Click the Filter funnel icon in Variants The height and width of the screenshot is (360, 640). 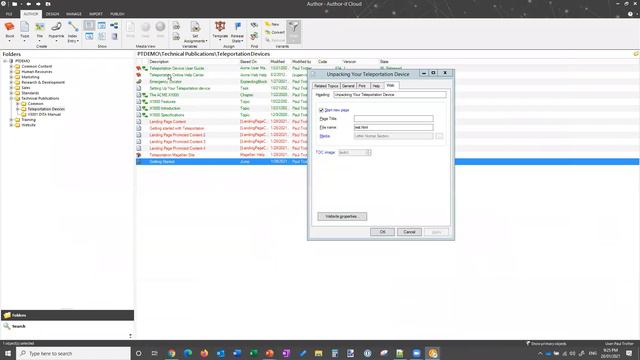pyautogui.click(x=293, y=28)
